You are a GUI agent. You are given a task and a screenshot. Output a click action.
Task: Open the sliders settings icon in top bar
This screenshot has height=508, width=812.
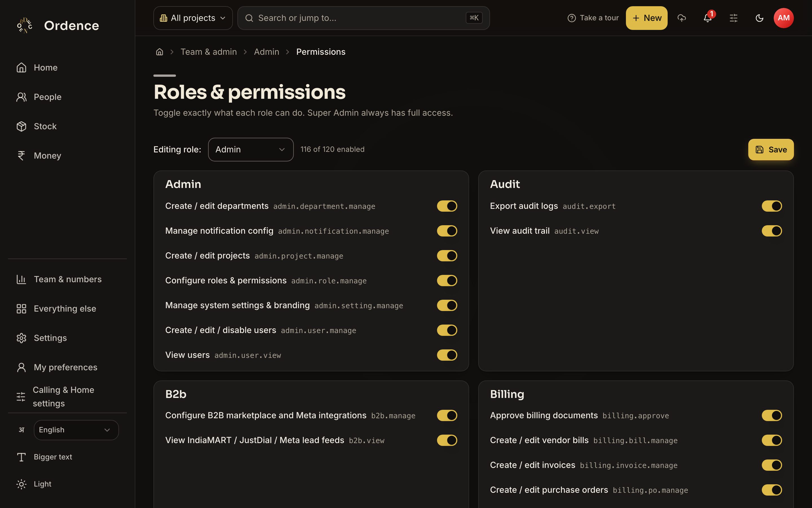click(734, 18)
